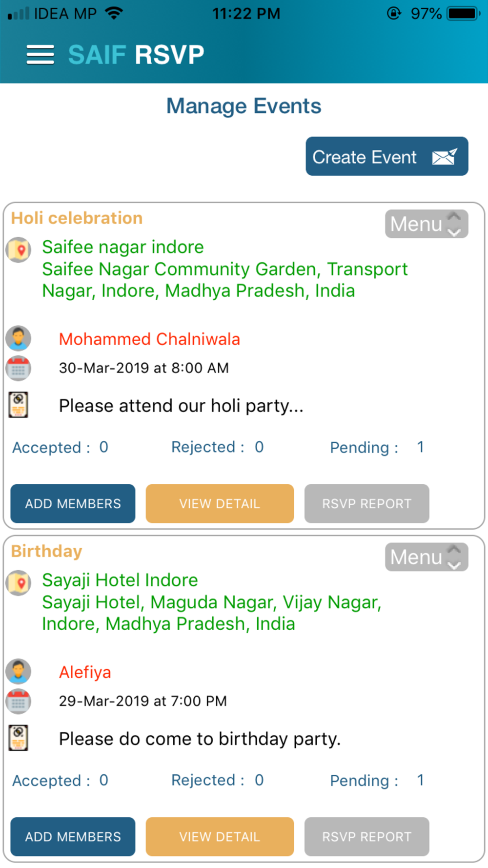
Task: Tap the invitation card icon for birthday party
Action: tap(19, 738)
